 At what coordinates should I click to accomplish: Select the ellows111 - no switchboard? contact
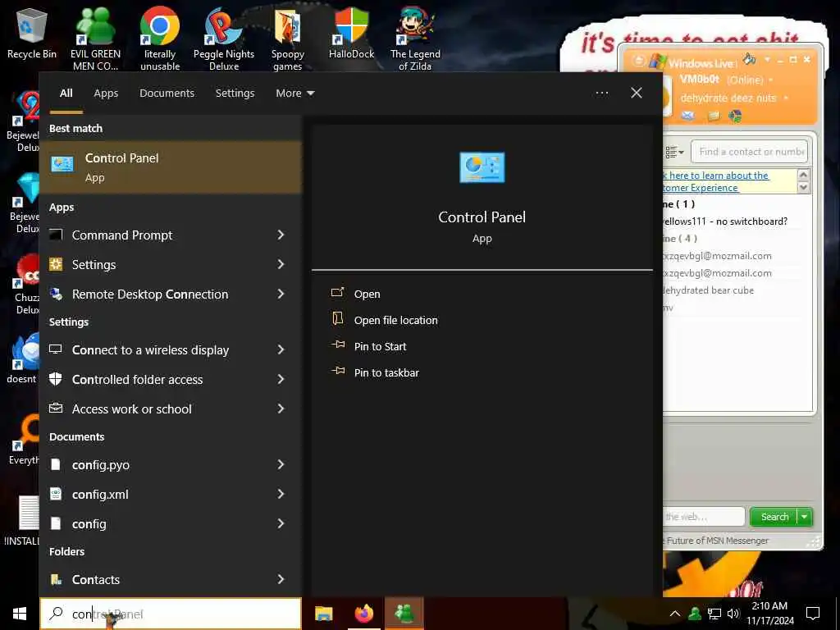click(725, 221)
